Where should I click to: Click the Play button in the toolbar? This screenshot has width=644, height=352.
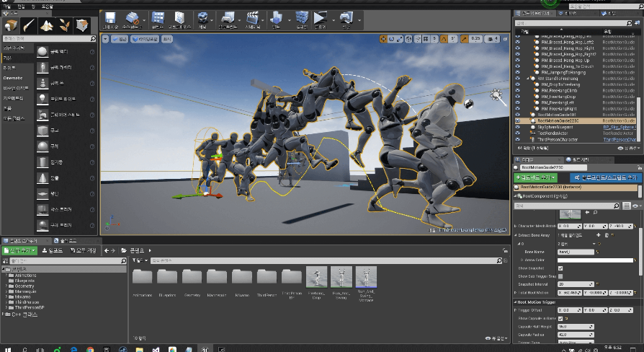click(x=321, y=19)
